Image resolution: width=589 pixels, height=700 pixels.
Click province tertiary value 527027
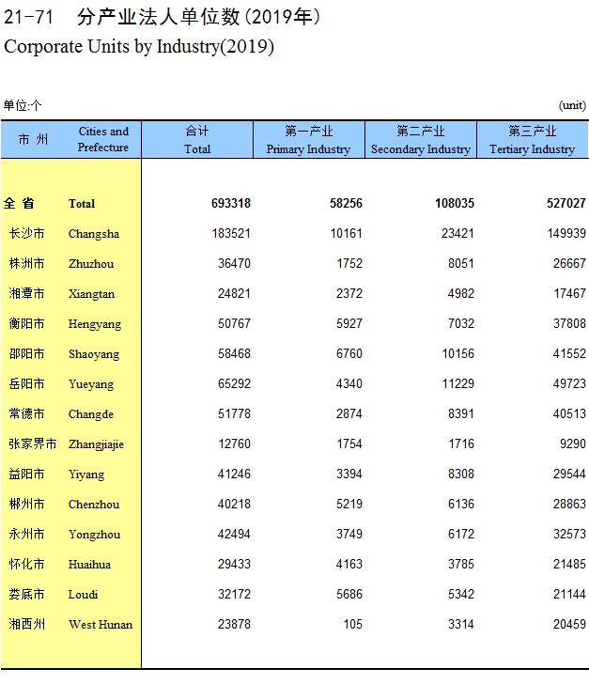tap(566, 204)
